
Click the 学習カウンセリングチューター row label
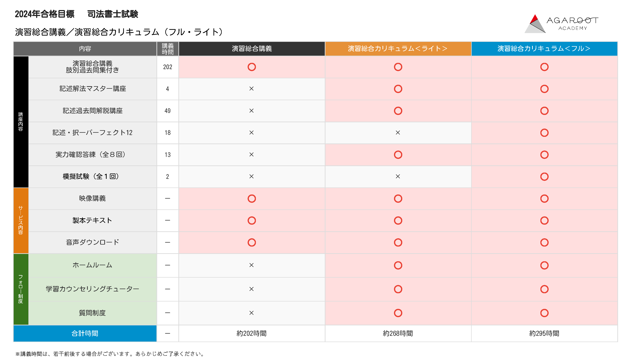92,289
